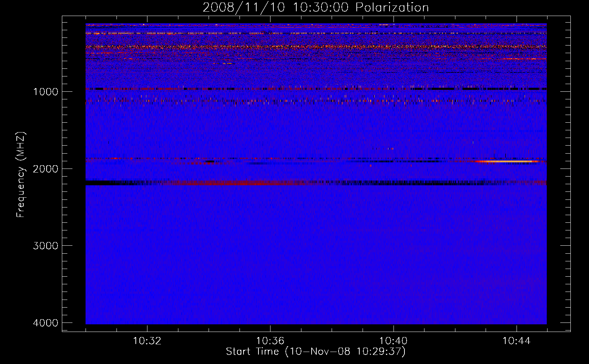Click the 3000 frequency tick label
This screenshot has width=589, height=364.
tap(46, 246)
